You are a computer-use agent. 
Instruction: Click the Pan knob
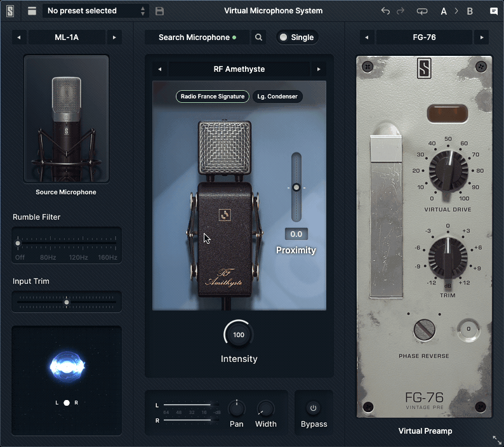click(x=237, y=409)
